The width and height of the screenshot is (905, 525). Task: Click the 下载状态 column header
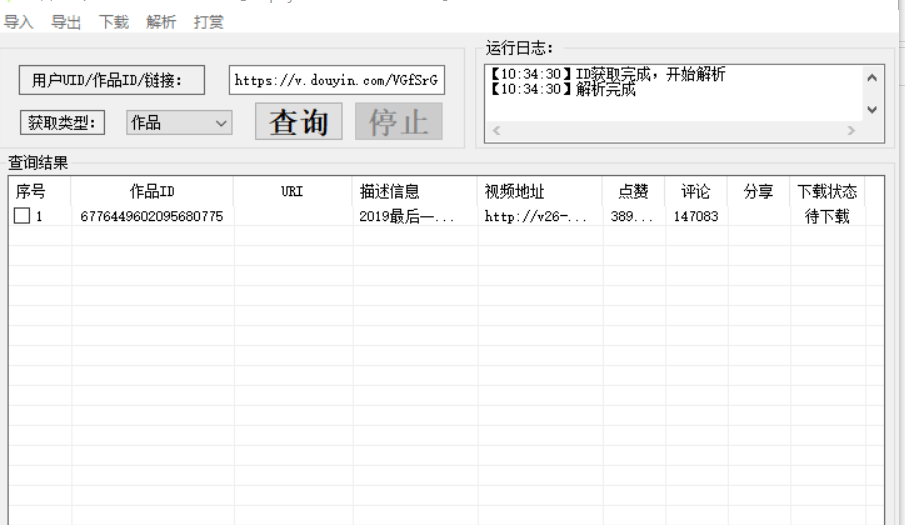tap(827, 192)
